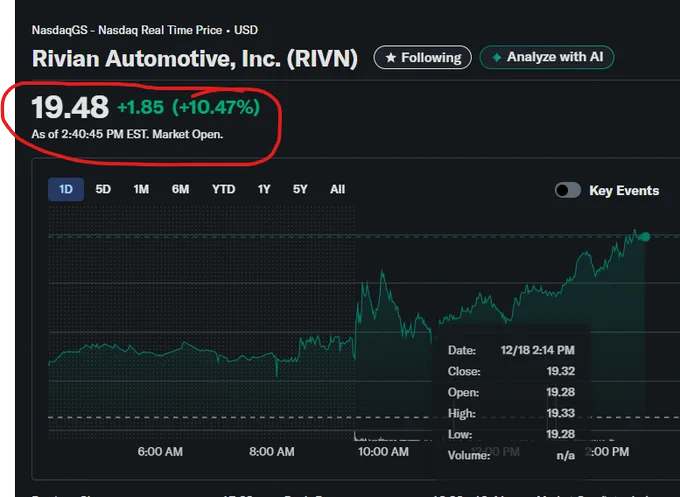Toggle the Key Events switch

(x=568, y=190)
